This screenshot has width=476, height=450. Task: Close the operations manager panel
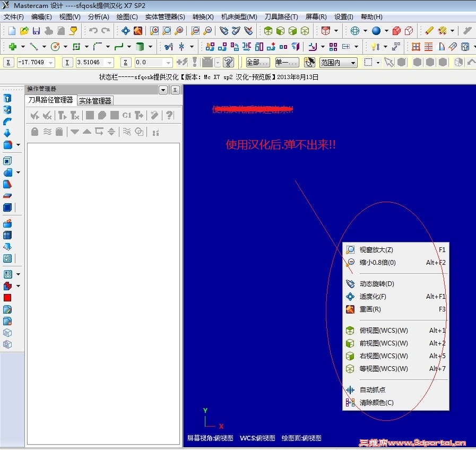coord(175,90)
